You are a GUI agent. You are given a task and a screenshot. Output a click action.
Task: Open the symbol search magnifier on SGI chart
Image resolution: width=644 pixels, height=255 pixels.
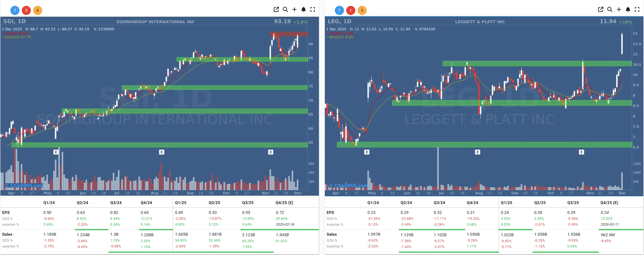tap(285, 9)
